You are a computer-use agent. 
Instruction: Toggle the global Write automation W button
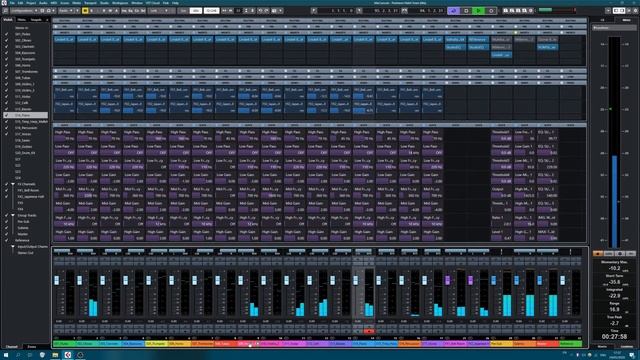(x=110, y=11)
